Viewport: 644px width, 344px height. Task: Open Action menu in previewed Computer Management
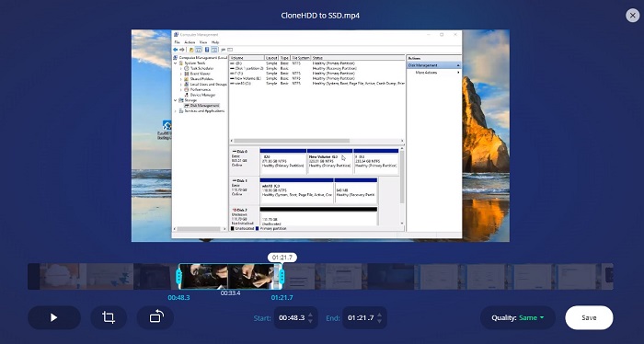coord(190,42)
